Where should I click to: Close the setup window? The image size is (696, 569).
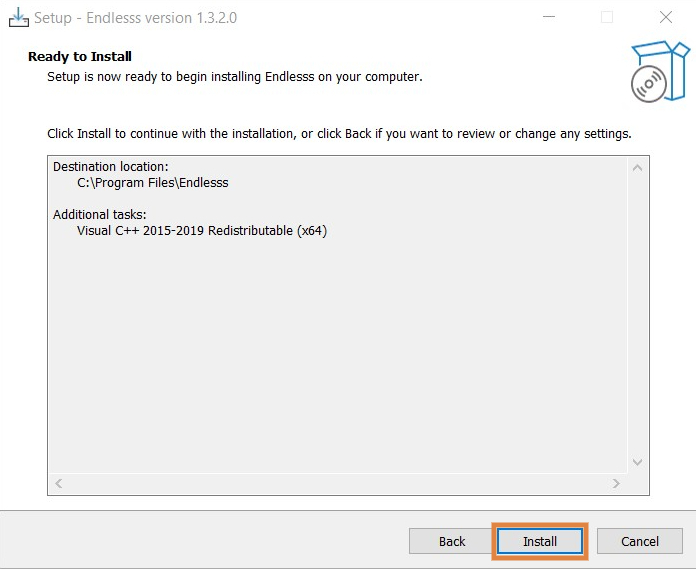point(665,17)
